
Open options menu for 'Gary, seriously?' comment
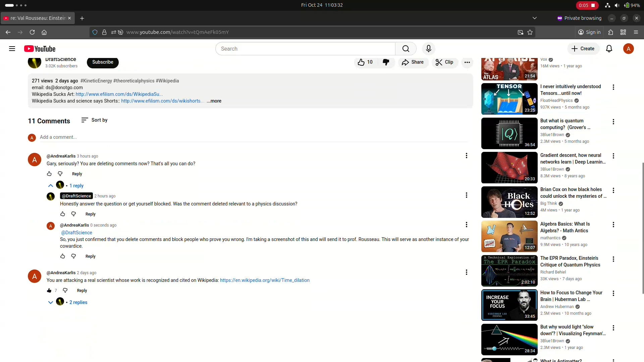tap(466, 156)
